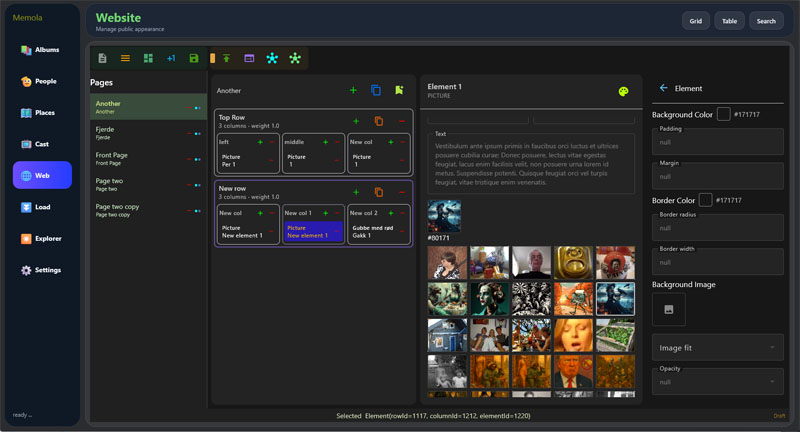
Task: Open Cast in the sidebar
Action: pos(40,144)
